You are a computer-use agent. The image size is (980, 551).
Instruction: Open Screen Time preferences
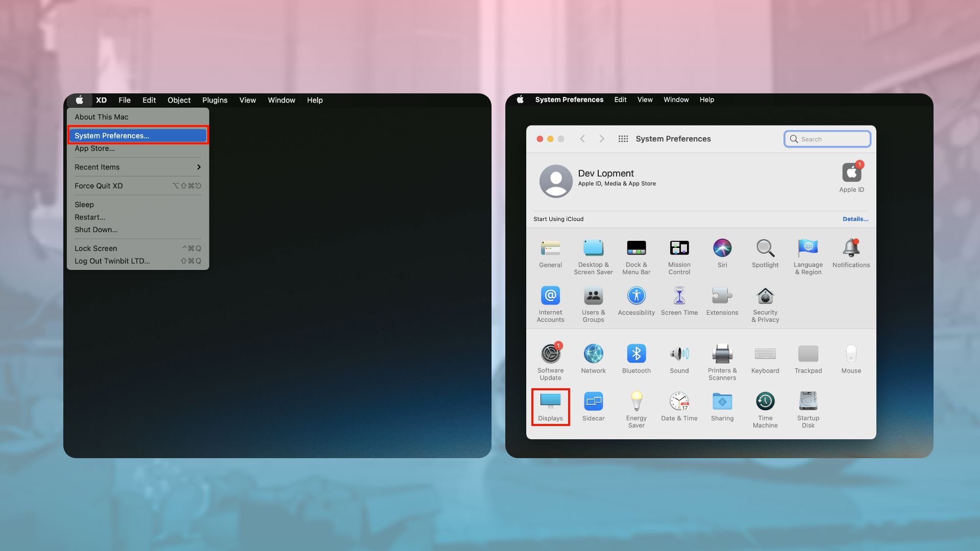click(x=679, y=301)
